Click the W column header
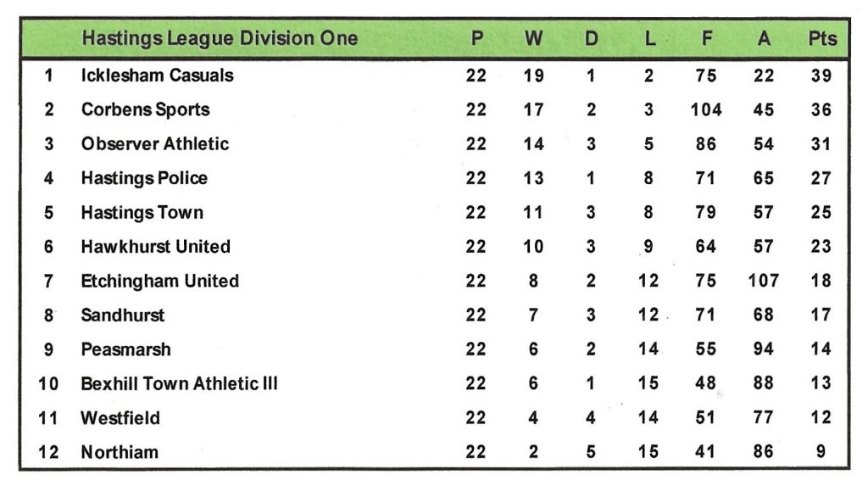 coord(533,38)
